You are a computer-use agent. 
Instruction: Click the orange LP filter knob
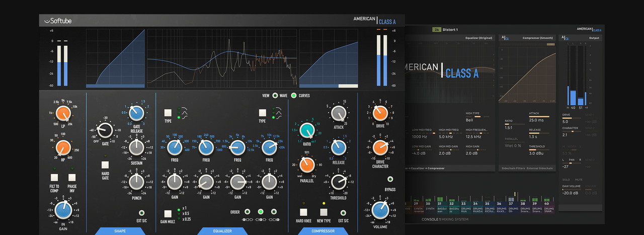(x=63, y=114)
